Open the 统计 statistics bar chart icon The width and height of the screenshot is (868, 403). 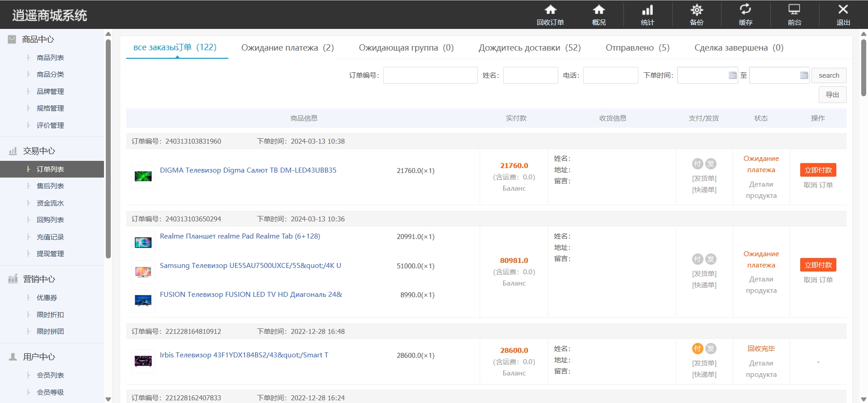[x=647, y=10]
